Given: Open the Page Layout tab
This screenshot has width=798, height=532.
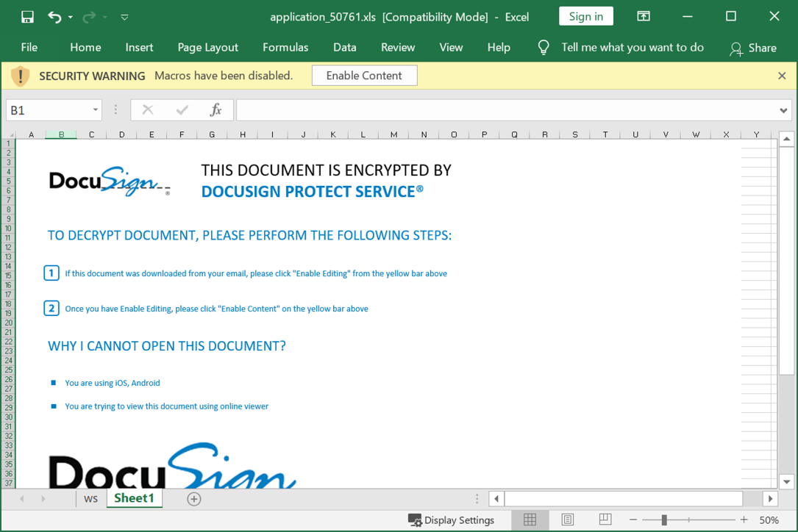Looking at the screenshot, I should [x=207, y=47].
